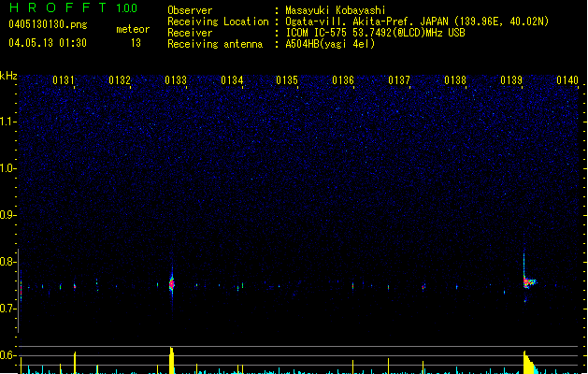Click the 1.1 kHz axis tick label
This screenshot has height=374, width=588.
pyautogui.click(x=7, y=122)
